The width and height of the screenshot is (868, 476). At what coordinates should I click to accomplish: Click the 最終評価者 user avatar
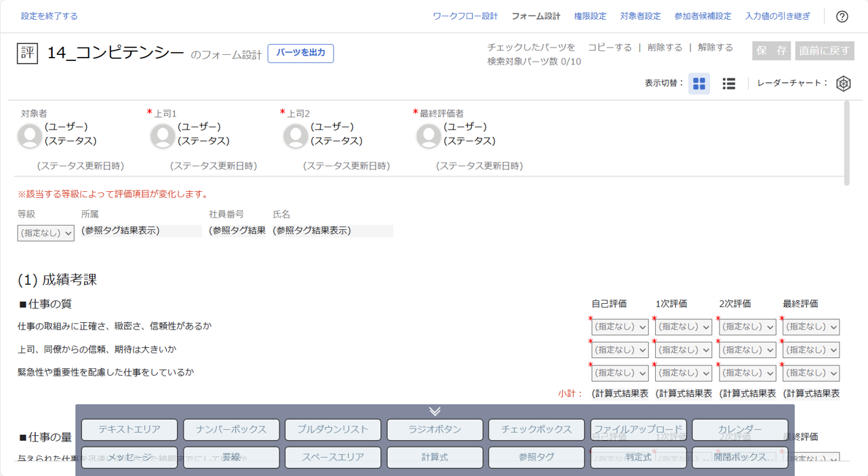click(x=429, y=136)
